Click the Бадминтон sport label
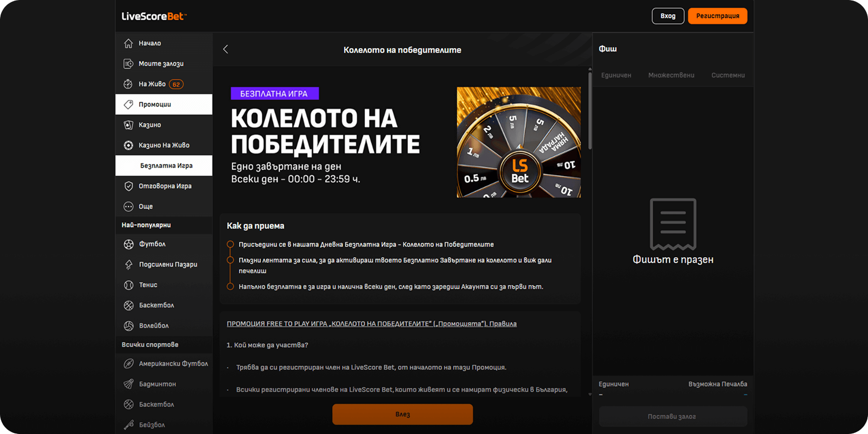Image resolution: width=868 pixels, height=434 pixels. pyautogui.click(x=157, y=384)
